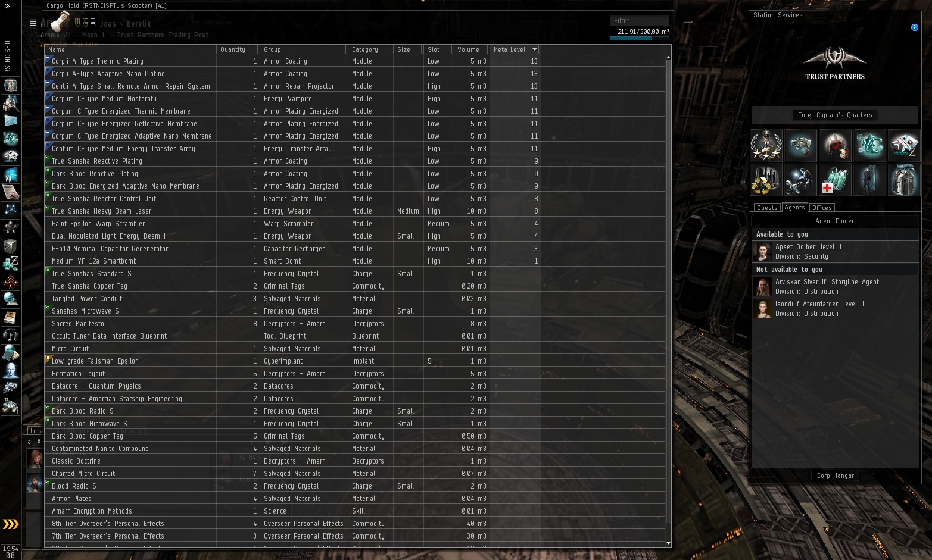Open the in-game browser globe icon

pyautogui.click(x=11, y=299)
